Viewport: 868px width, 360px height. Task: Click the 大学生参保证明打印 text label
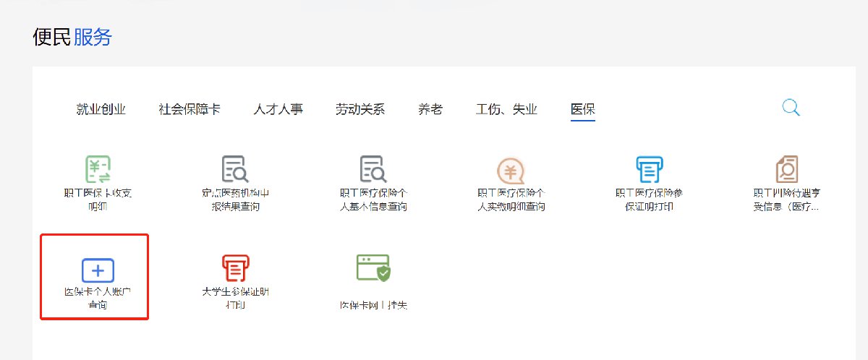click(x=235, y=299)
